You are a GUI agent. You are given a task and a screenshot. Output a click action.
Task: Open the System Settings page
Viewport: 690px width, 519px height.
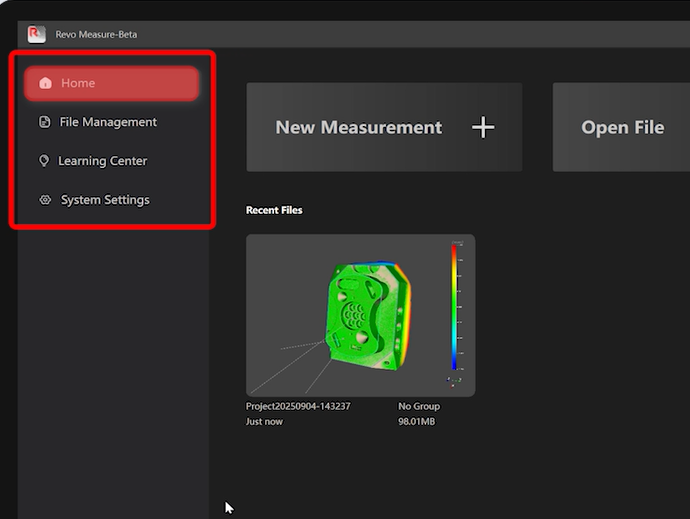pyautogui.click(x=105, y=200)
